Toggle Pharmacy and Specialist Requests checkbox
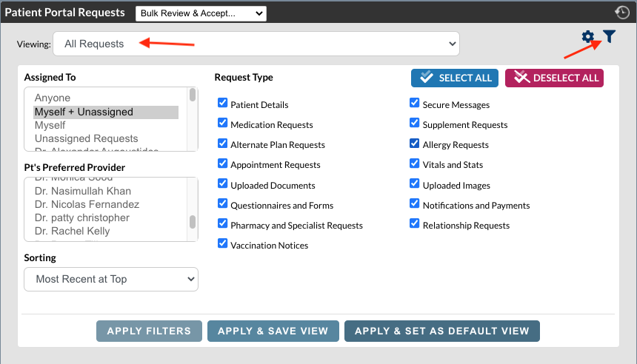The image size is (637, 364). point(223,223)
